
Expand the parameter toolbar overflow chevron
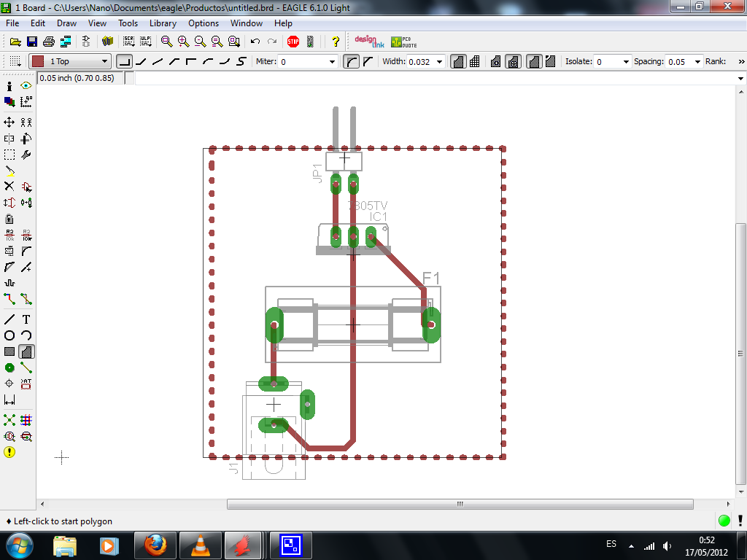coord(741,61)
